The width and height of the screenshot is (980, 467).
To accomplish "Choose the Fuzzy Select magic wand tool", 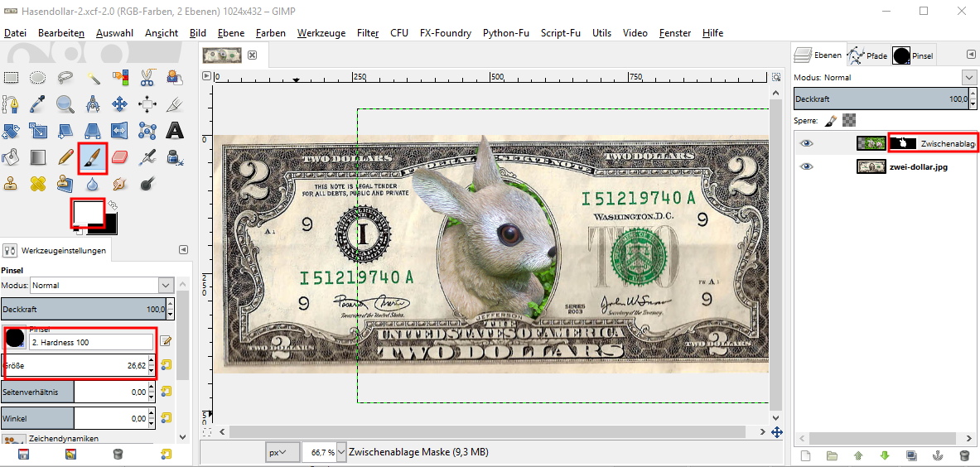I will click(93, 78).
